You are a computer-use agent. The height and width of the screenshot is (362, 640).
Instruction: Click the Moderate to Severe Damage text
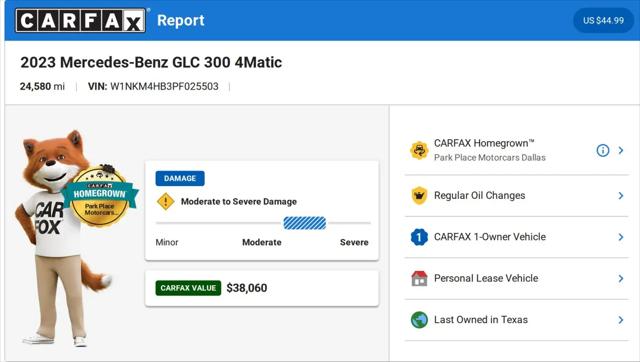coord(239,201)
